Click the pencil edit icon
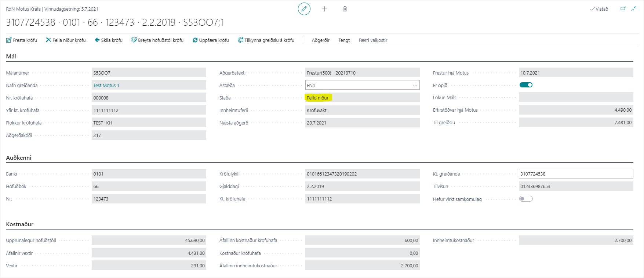Viewport: 644px width, 278px height. (304, 9)
